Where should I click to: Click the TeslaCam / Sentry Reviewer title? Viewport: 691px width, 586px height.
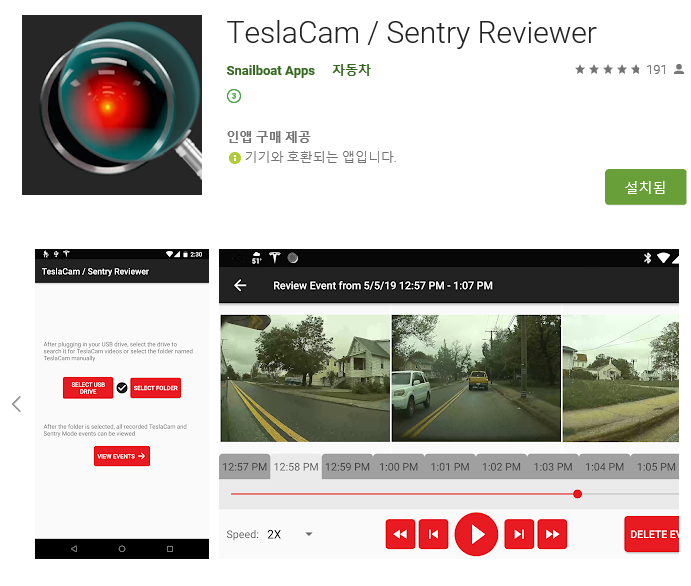(x=412, y=33)
